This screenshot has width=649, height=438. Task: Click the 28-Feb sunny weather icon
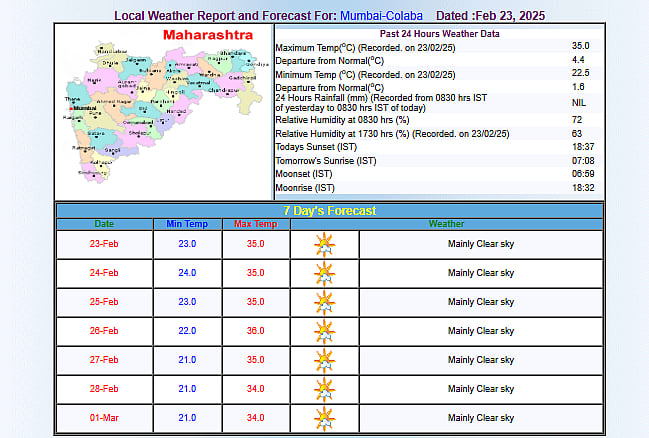324,389
